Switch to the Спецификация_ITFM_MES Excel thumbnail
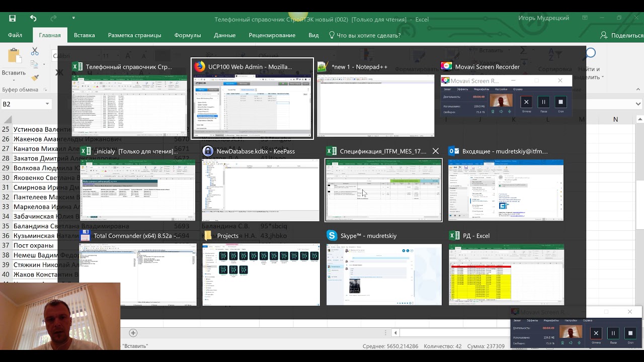Image resolution: width=644 pixels, height=362 pixels. tap(383, 183)
